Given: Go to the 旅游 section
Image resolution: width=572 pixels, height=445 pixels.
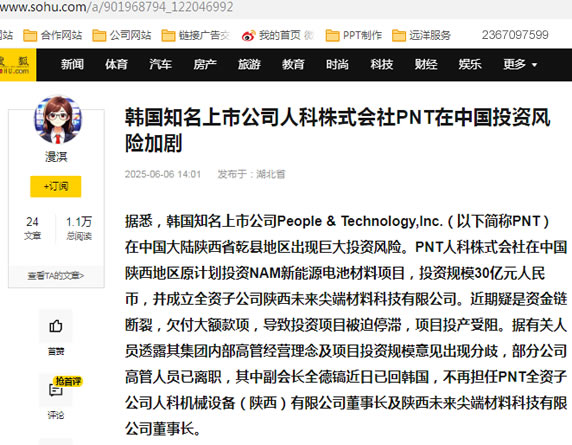Looking at the screenshot, I should click(249, 65).
